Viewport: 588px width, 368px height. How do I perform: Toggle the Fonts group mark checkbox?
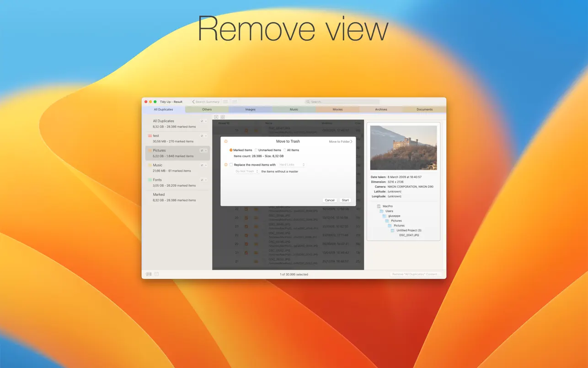(202, 180)
